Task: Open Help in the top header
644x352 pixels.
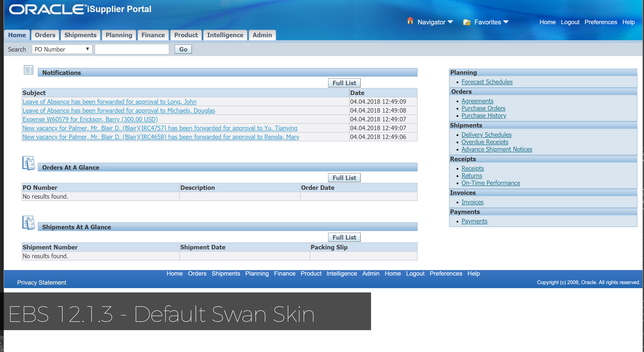Action: (628, 22)
